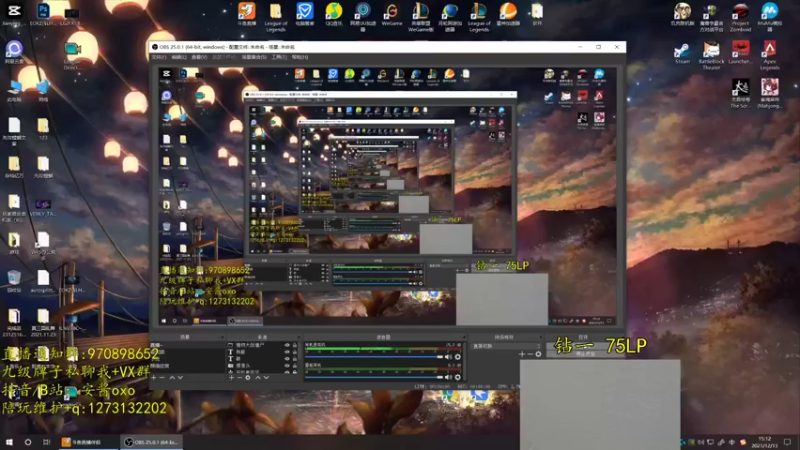
Task: Open the View (查看) menu in OBS
Action: pyautogui.click(x=199, y=57)
